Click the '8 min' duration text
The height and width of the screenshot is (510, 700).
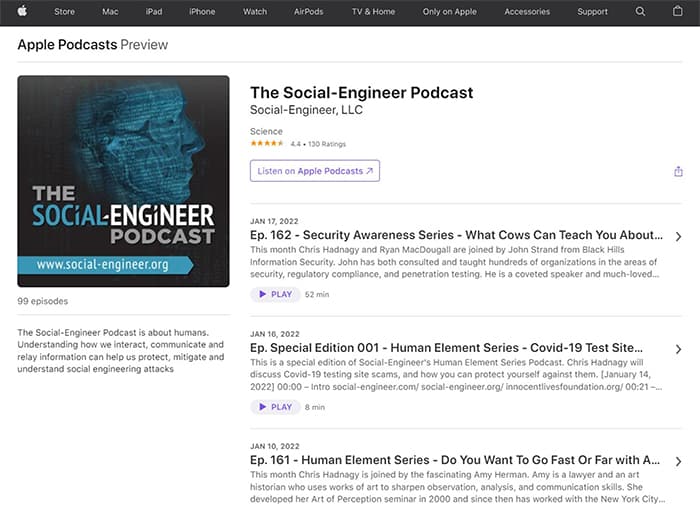(x=315, y=407)
